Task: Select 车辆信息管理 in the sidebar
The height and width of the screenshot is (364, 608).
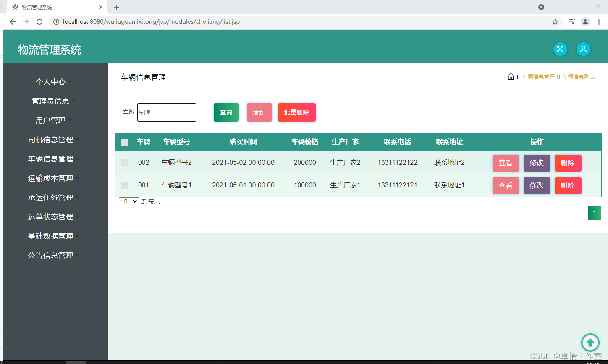Action: pos(50,159)
